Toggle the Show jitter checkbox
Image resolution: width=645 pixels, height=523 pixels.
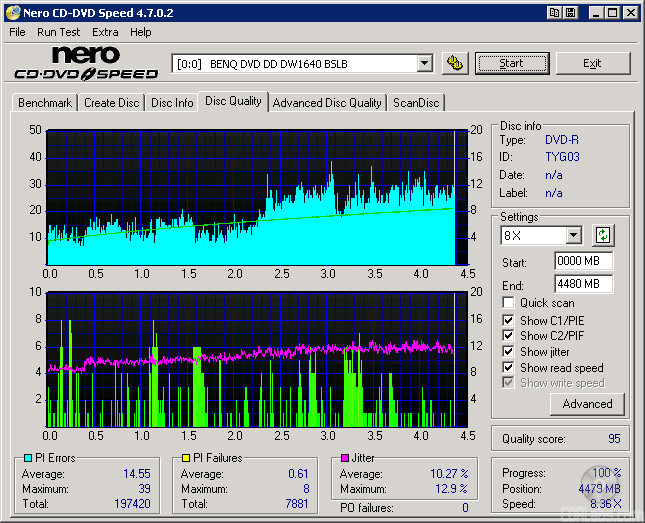509,352
